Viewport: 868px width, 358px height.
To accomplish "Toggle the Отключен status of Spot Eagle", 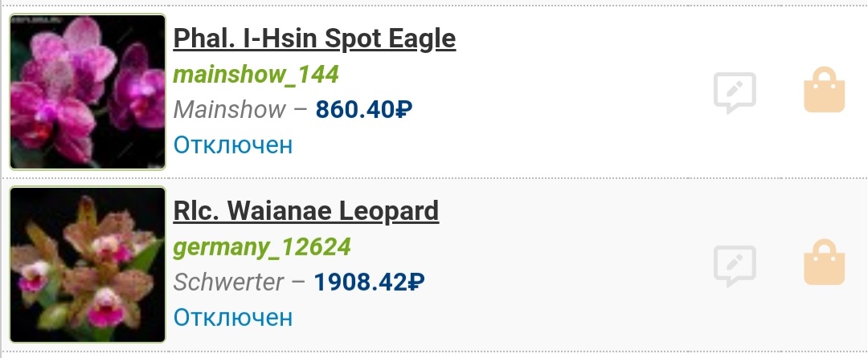I will click(x=233, y=145).
